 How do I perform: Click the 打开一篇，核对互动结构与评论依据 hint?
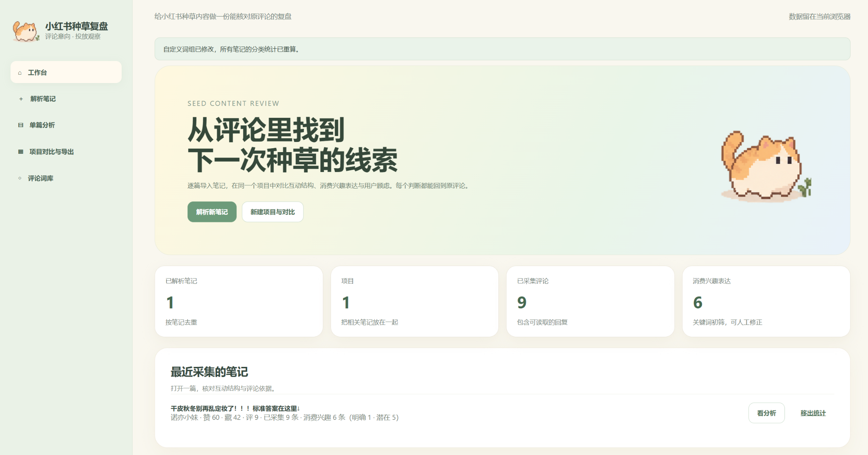[x=224, y=388]
